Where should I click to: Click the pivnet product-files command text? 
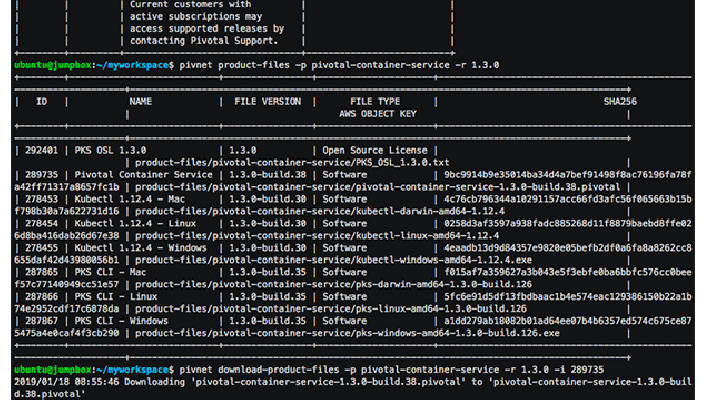(339, 65)
